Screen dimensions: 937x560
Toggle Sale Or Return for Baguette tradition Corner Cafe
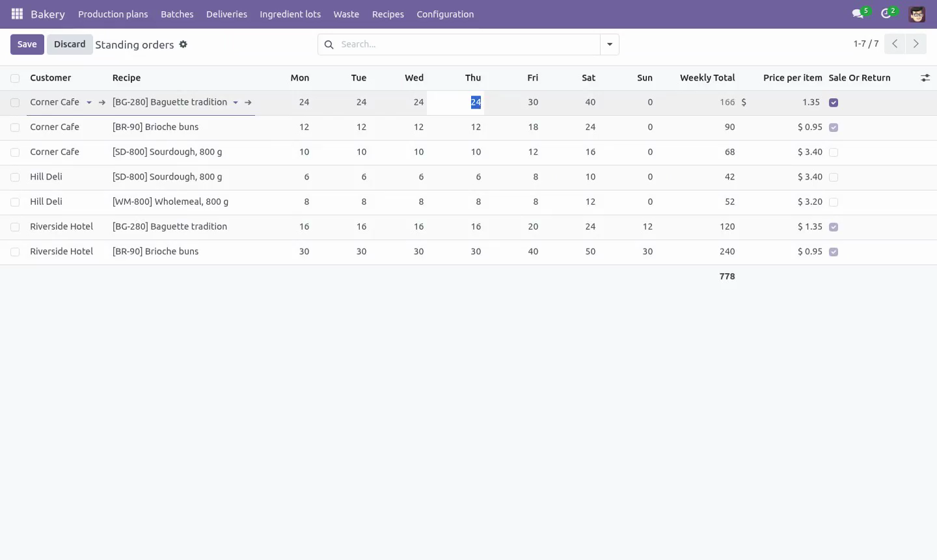tap(834, 103)
